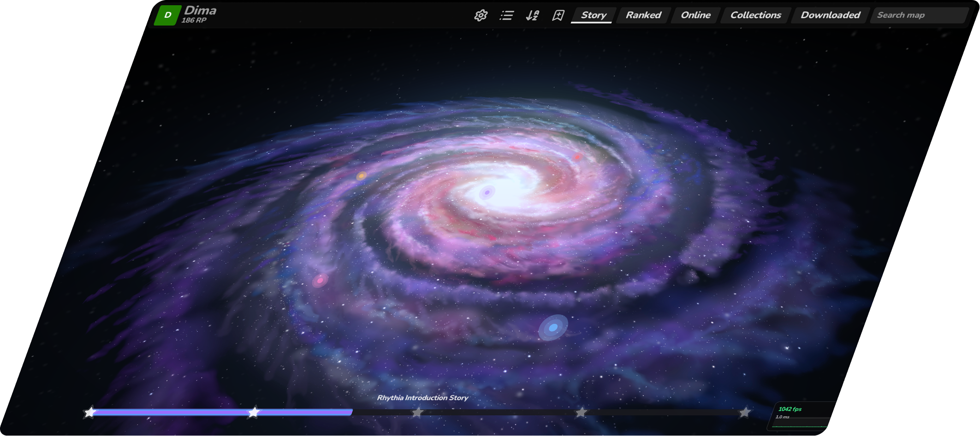Screen dimensions: 980x436
Task: Open the green D profile avatar
Action: pos(167,15)
